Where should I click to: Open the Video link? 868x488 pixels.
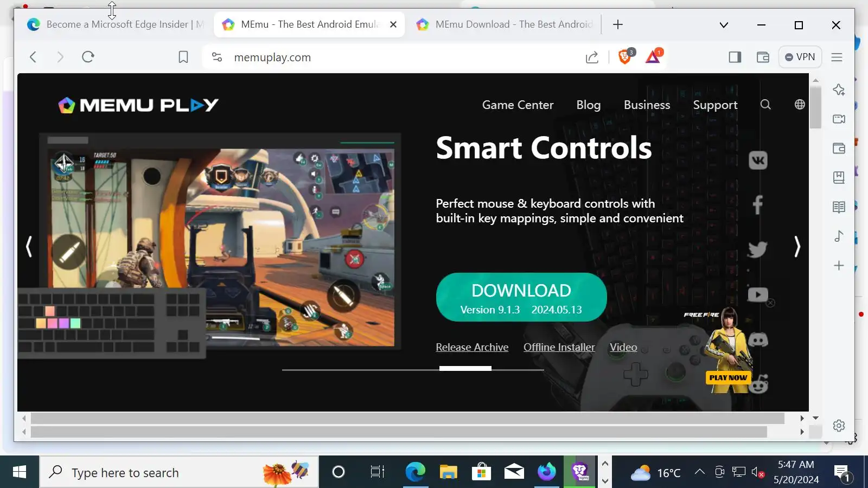click(x=623, y=347)
